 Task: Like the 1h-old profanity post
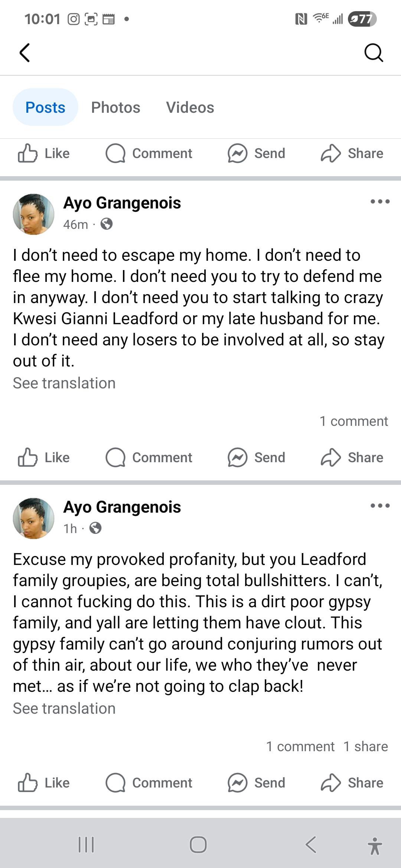(x=44, y=783)
